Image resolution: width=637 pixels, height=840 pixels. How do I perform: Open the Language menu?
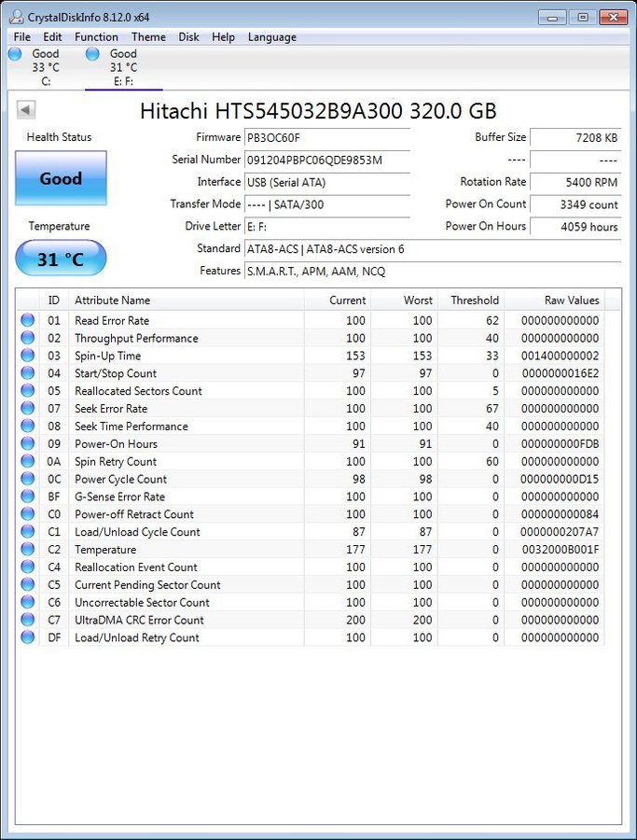coord(272,37)
